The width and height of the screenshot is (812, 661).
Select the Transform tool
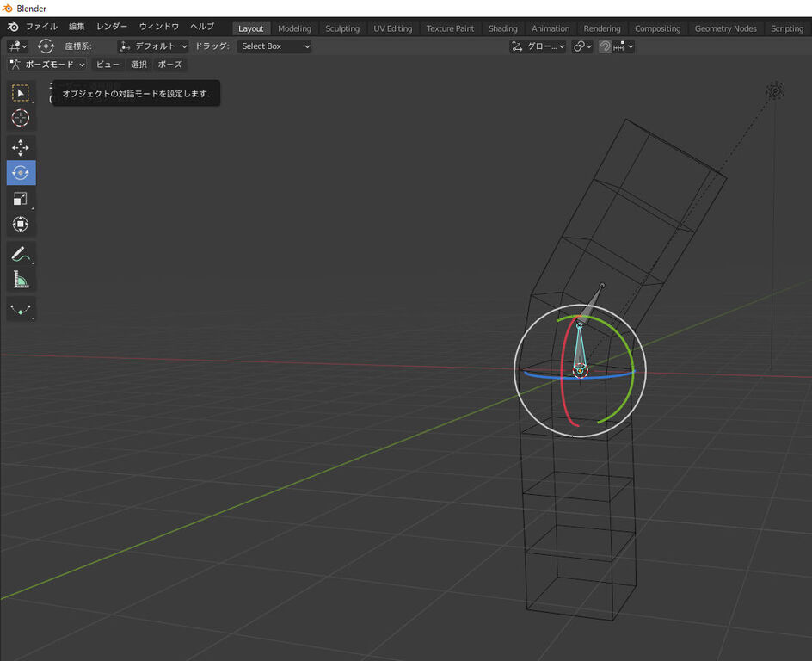point(21,224)
